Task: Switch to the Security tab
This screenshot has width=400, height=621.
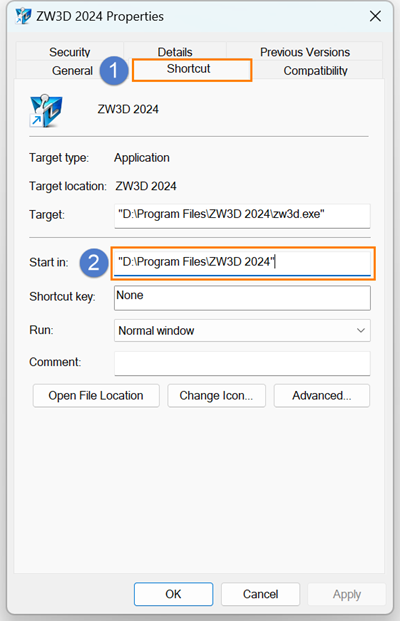Action: pyautogui.click(x=70, y=52)
